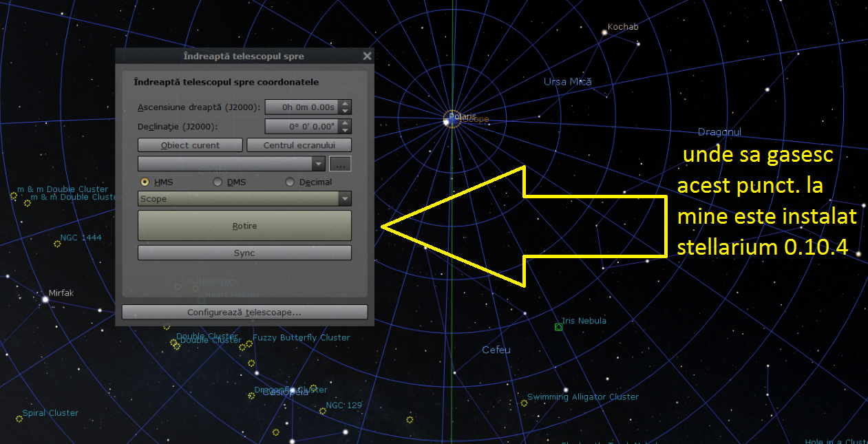The height and width of the screenshot is (444, 868).
Task: Click the Declinație (J2000) label
Action: click(x=178, y=127)
